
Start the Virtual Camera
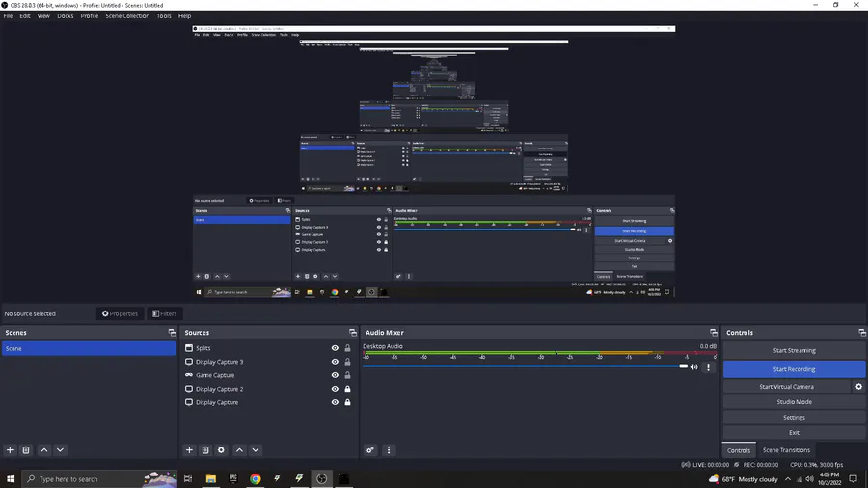787,386
